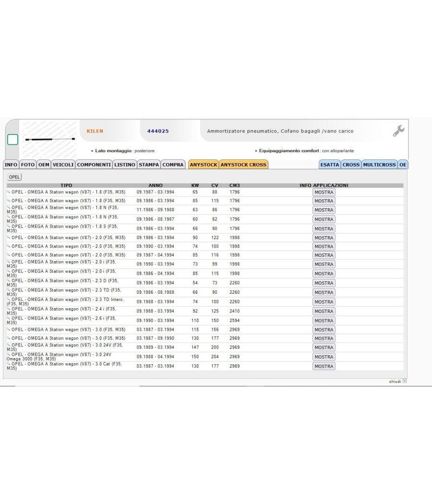Click magnifier icon for the 1.8 S row
The height and width of the screenshot is (504, 432).
coord(9,226)
